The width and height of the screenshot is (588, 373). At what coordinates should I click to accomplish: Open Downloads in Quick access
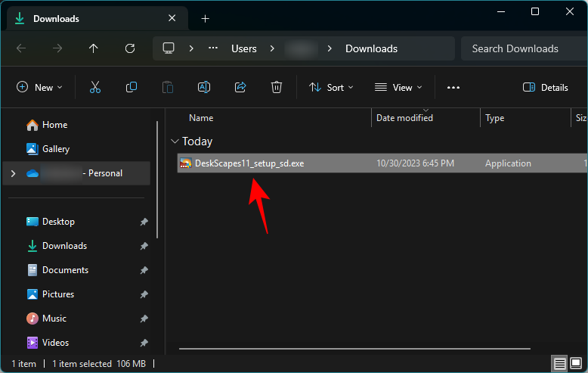[57, 246]
